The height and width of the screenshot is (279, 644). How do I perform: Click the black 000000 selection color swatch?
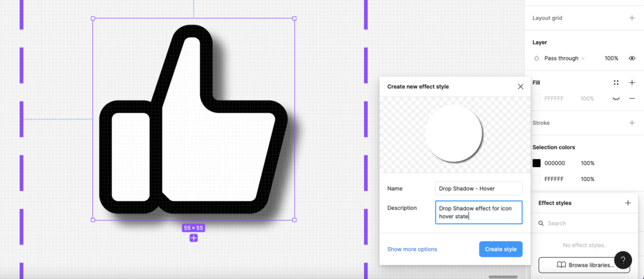536,163
